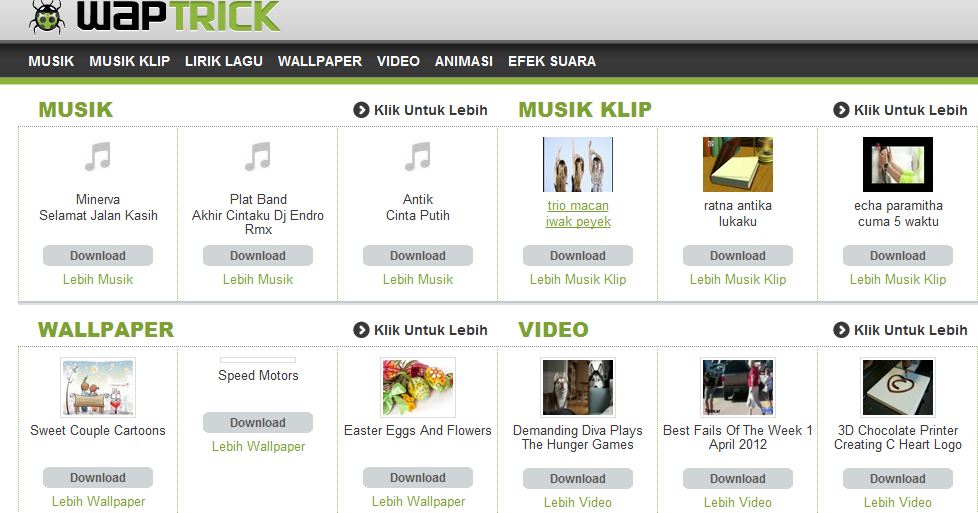
Task: Go to the ANIMASI navigation item
Action: click(x=463, y=61)
